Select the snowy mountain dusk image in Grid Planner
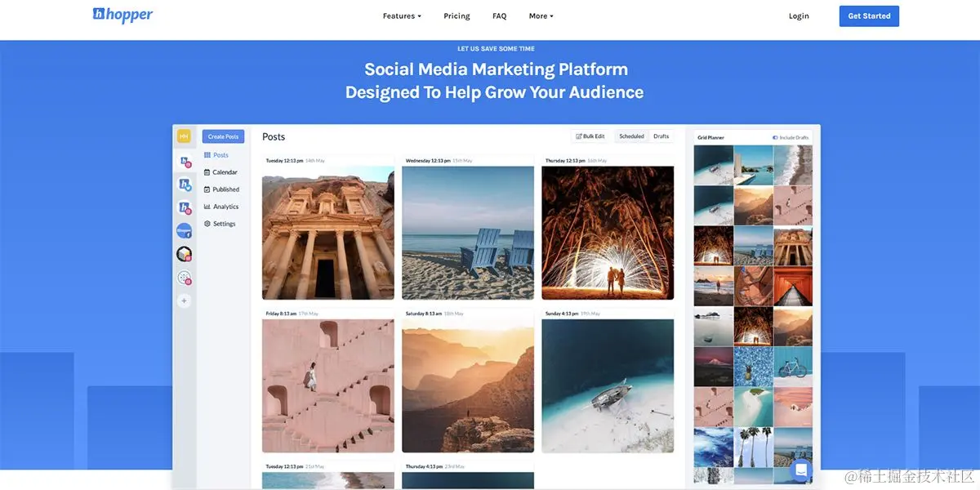 [713, 366]
